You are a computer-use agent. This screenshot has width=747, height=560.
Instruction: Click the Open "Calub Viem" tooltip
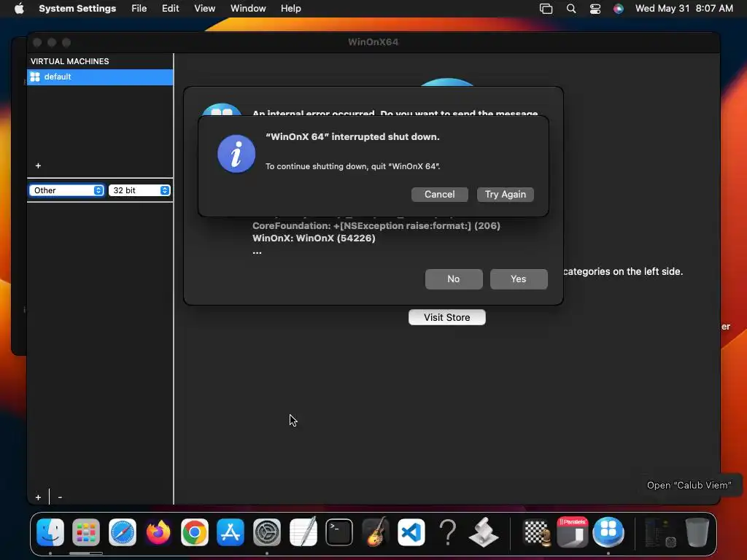[x=689, y=485]
